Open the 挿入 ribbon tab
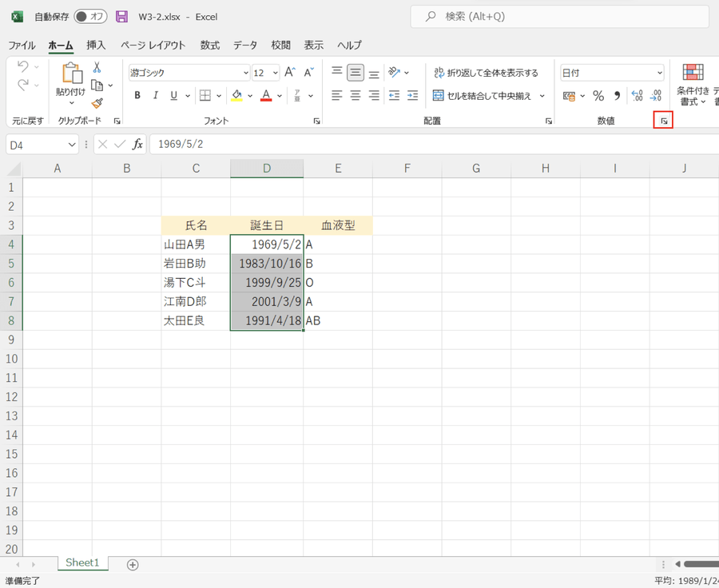This screenshot has width=719, height=588. pos(96,46)
